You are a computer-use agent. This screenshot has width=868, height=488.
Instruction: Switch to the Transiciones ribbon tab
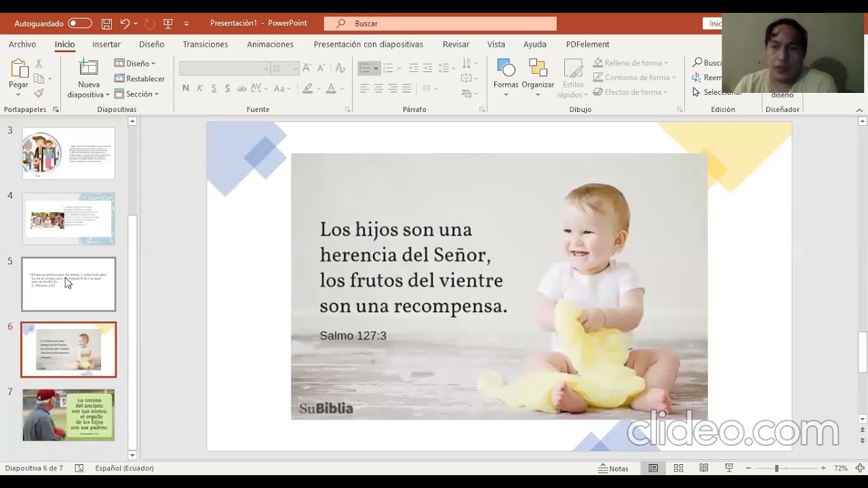point(205,44)
